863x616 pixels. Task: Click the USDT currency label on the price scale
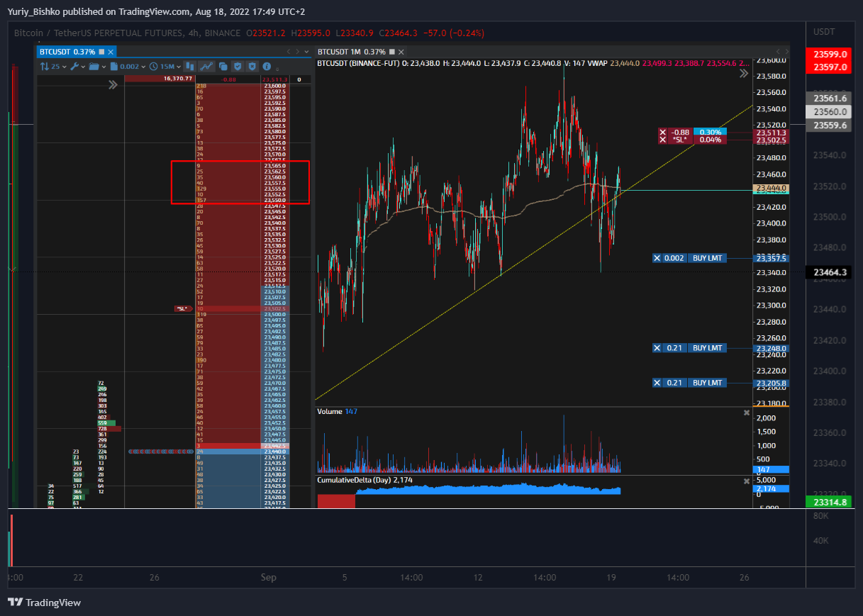pyautogui.click(x=824, y=32)
